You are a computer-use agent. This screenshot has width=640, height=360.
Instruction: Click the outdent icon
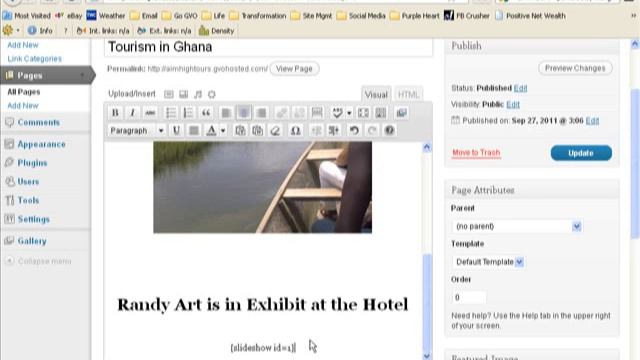tap(316, 131)
